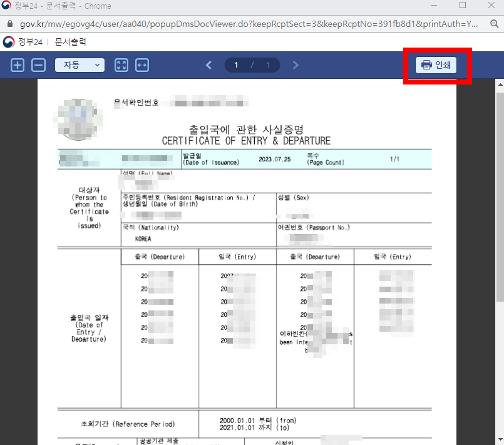Click the issuance date 2023.07.25

click(274, 160)
